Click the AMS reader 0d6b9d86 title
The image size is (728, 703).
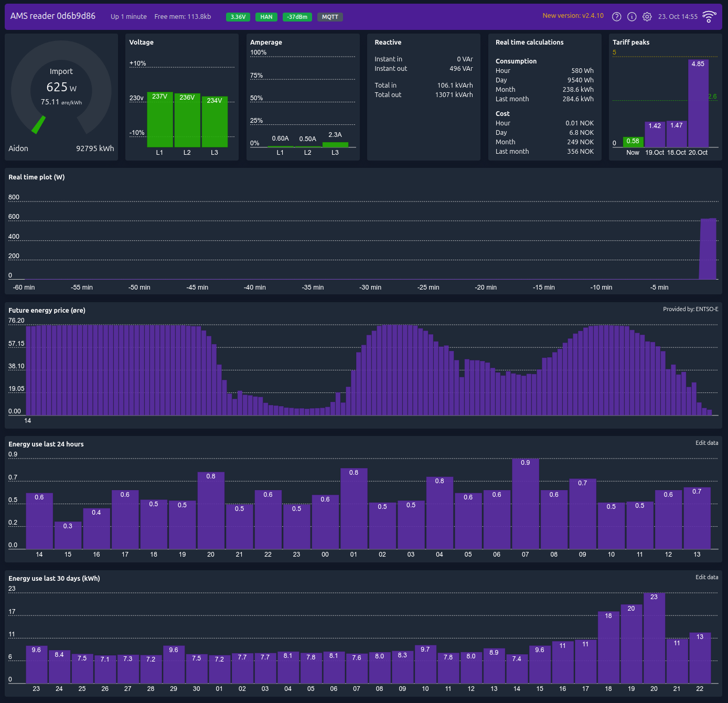click(53, 16)
